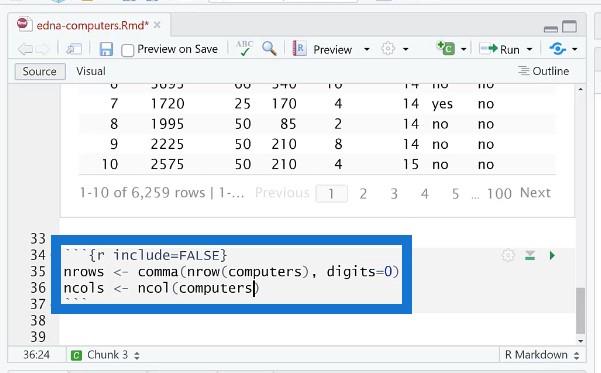Click the Preview notebook button

pos(322,49)
